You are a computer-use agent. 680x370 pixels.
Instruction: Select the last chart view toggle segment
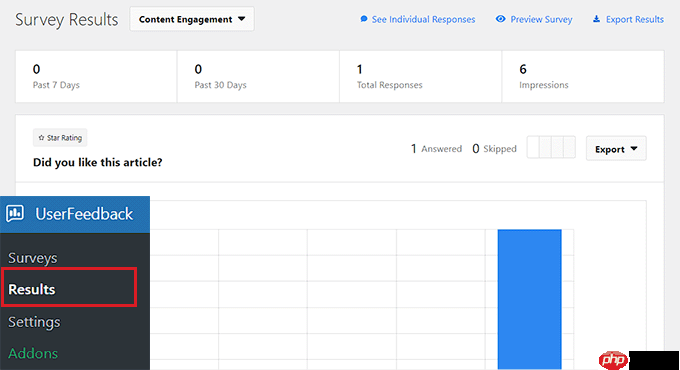coord(569,147)
